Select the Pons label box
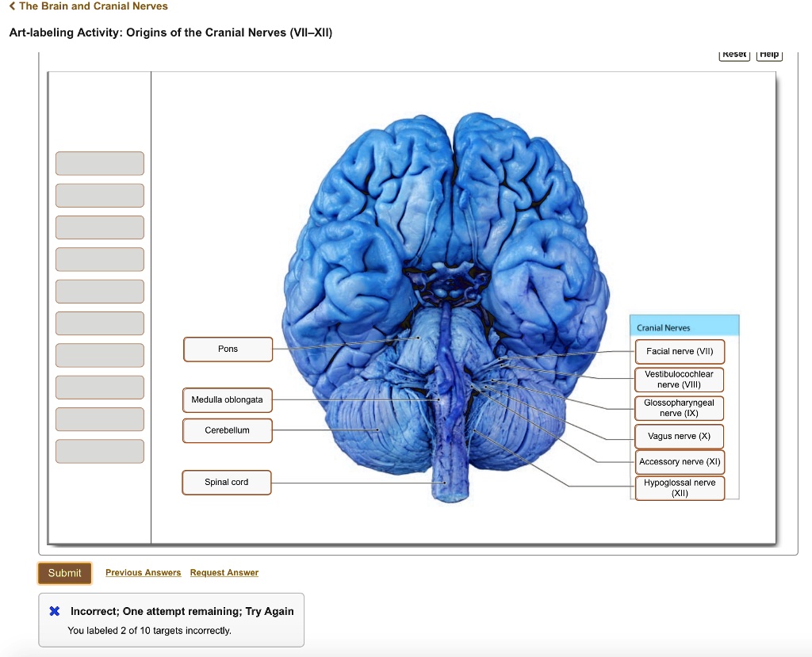The width and height of the screenshot is (812, 657). coord(228,349)
